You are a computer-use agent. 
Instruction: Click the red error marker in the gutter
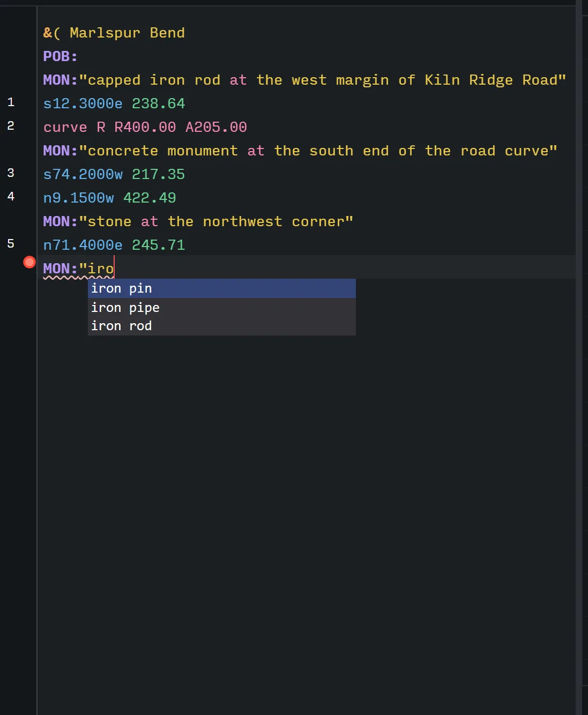click(29, 262)
